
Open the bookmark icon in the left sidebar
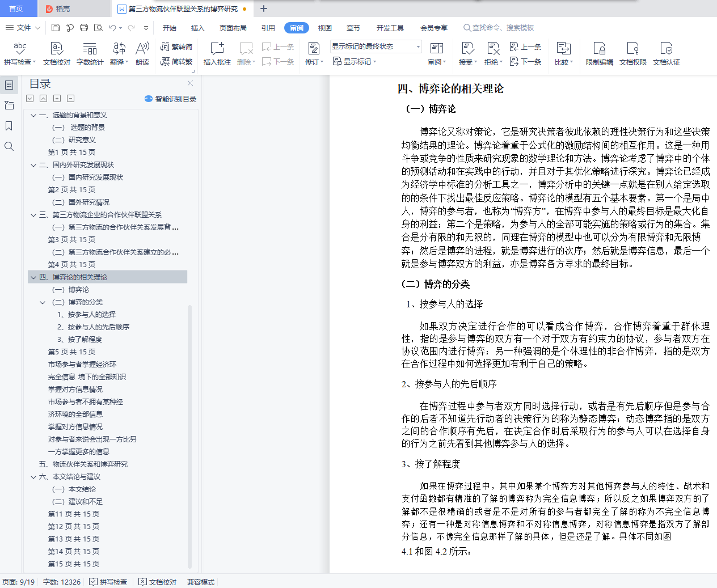click(9, 126)
